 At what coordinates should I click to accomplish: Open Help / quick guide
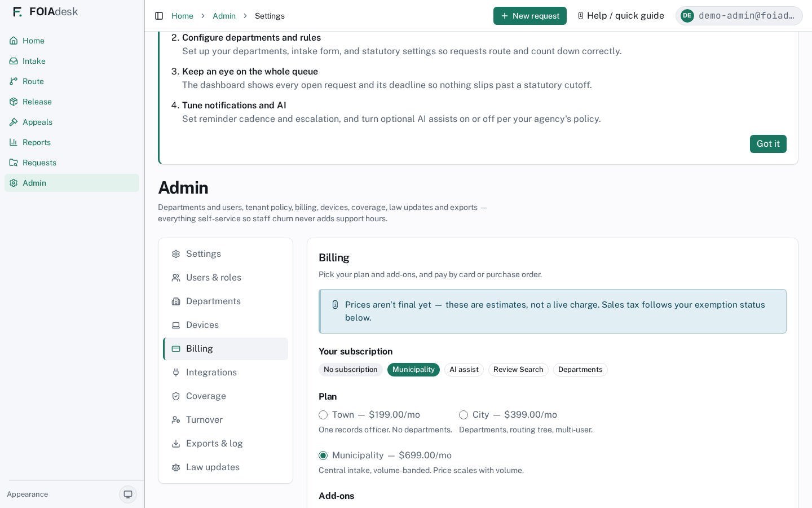click(621, 16)
